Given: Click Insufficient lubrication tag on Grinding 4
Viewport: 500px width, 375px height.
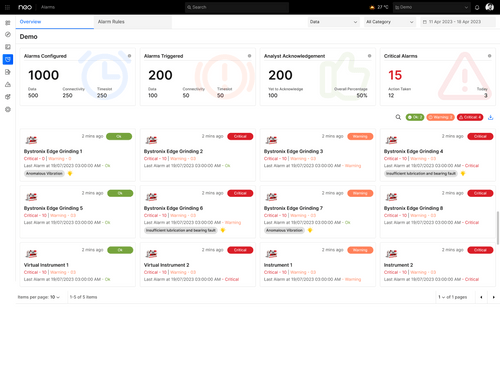Looking at the screenshot, I should pos(421,173).
